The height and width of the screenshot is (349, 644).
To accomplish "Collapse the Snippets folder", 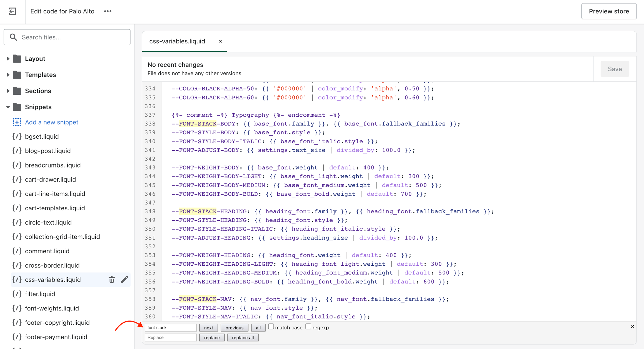I will click(x=8, y=107).
